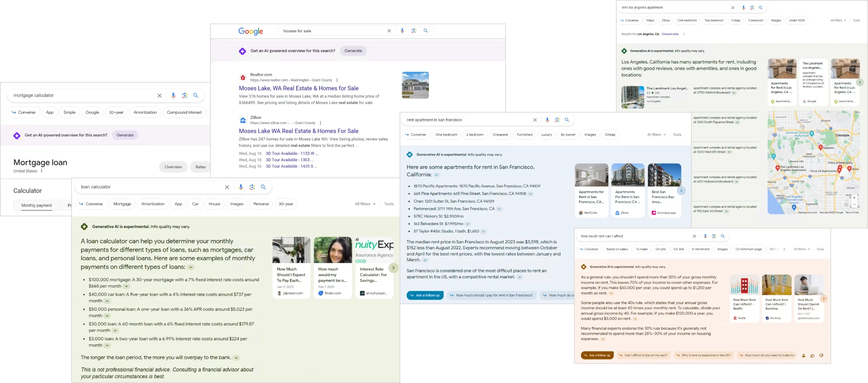The image size is (868, 383).
Task: Select the Mortgage chip in loan calculator window
Action: click(122, 204)
